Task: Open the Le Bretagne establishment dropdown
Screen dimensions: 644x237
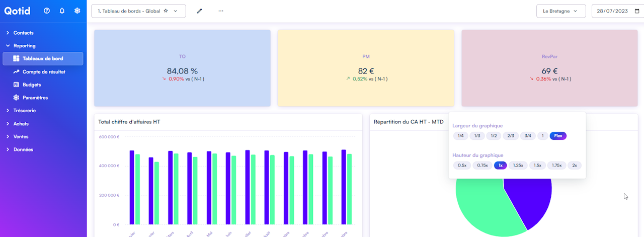Action: pos(561,11)
